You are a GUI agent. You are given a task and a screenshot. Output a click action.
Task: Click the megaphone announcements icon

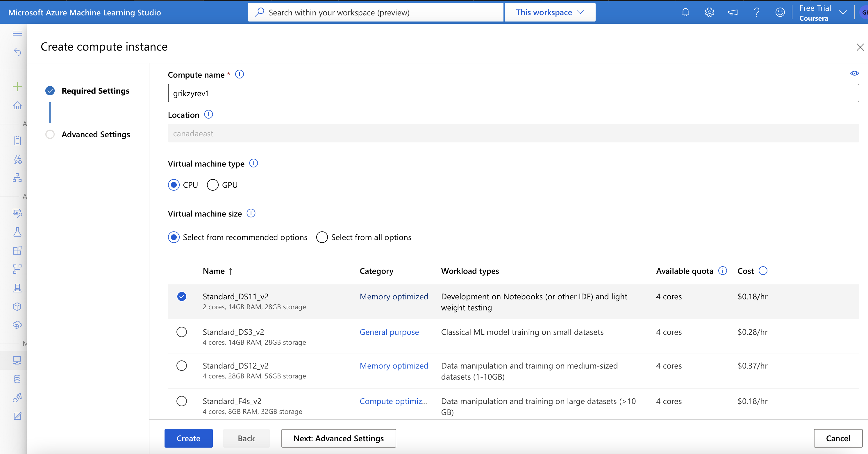733,12
